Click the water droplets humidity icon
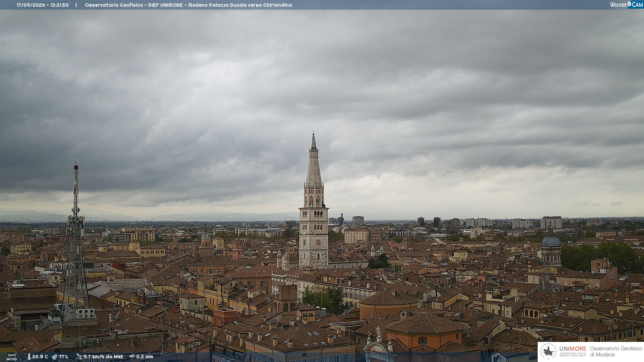 (x=54, y=357)
